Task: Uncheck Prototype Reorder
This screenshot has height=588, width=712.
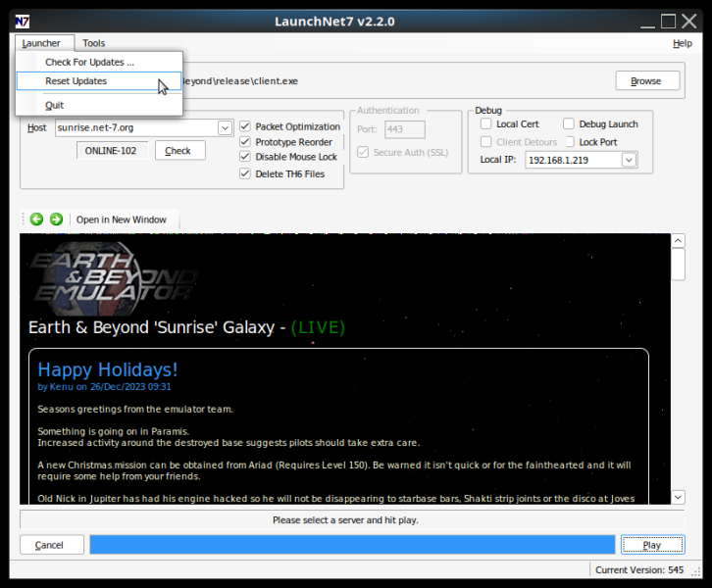Action: (245, 141)
